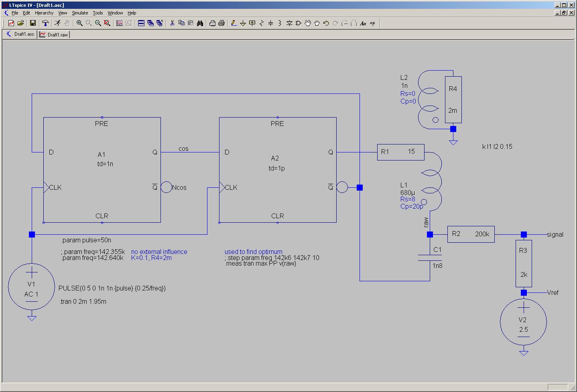The image size is (577, 392).
Task: Select the R2 200k resistor
Action: pyautogui.click(x=471, y=234)
